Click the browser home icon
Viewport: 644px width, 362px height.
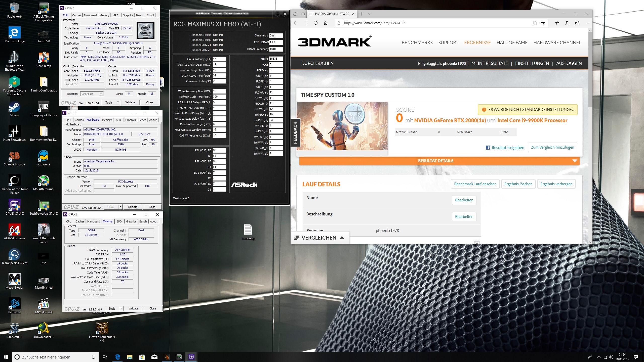[326, 23]
